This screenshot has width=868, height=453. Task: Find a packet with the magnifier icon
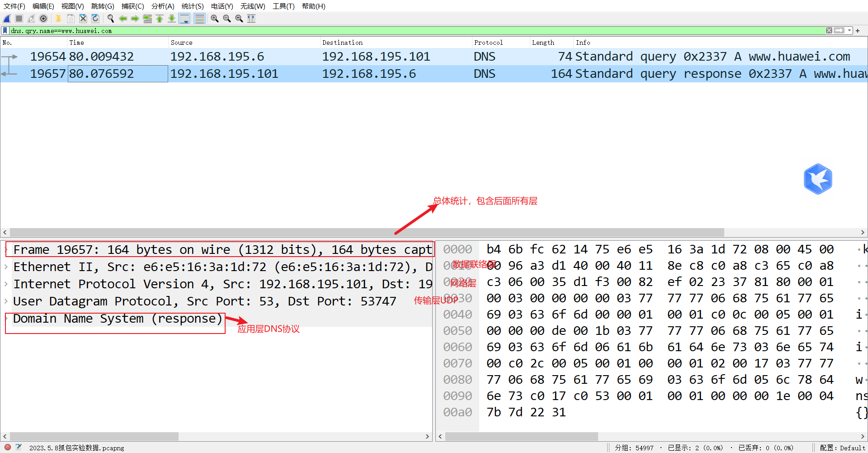pyautogui.click(x=110, y=19)
